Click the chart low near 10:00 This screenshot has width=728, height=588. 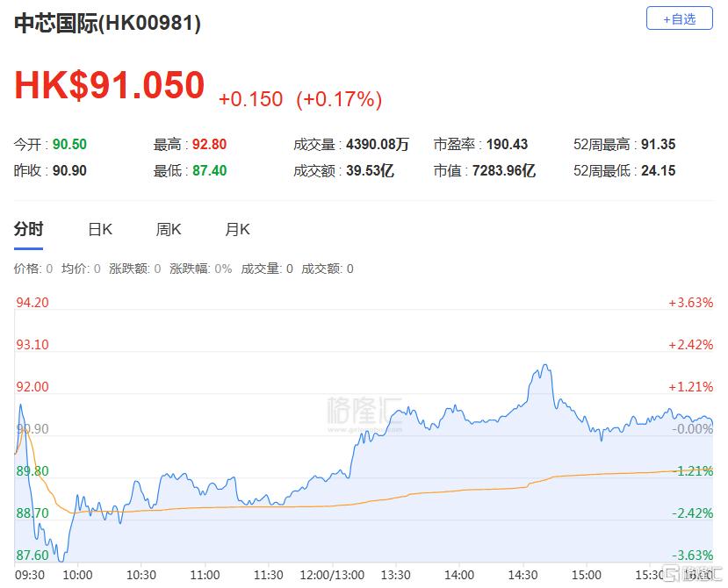(x=61, y=559)
